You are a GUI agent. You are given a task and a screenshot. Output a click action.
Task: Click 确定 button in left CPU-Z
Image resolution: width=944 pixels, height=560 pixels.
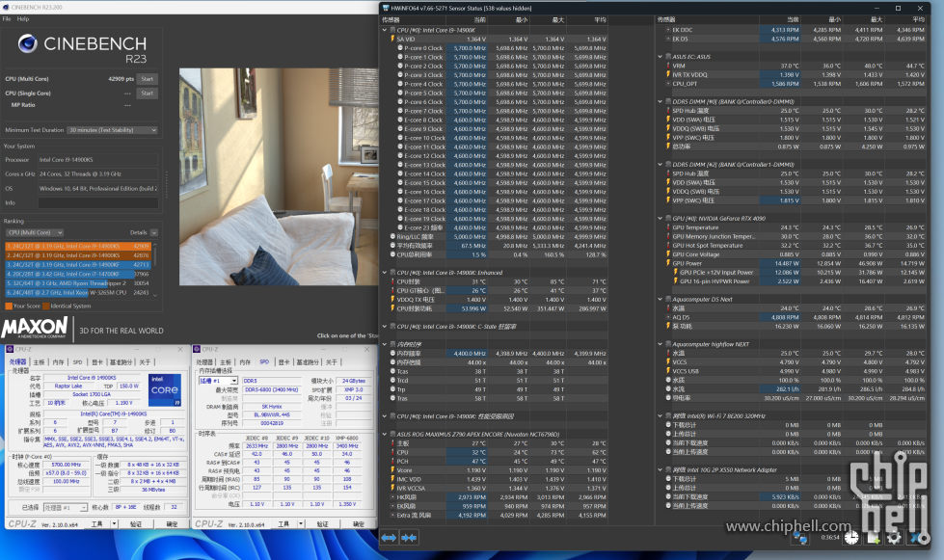tap(172, 524)
